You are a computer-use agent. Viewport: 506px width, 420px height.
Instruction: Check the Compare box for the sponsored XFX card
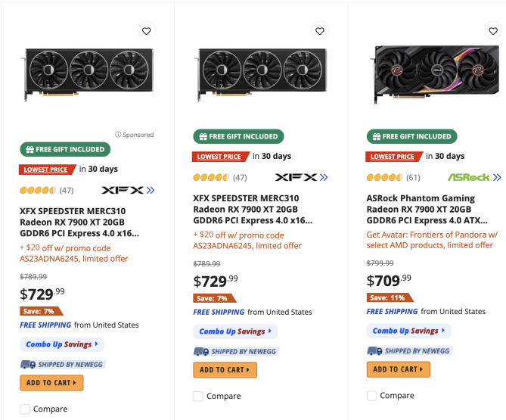pyautogui.click(x=25, y=409)
